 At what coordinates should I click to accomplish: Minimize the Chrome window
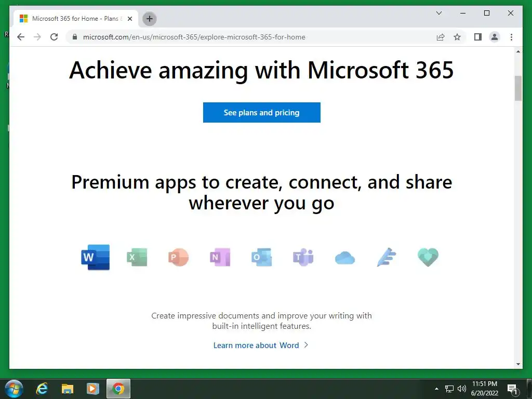(463, 13)
